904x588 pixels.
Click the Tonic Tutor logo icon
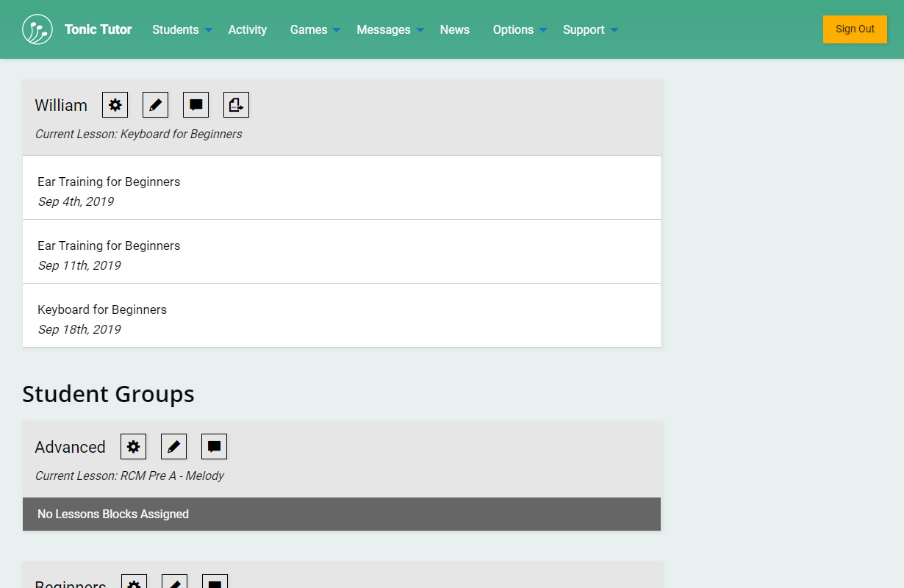[x=37, y=29]
